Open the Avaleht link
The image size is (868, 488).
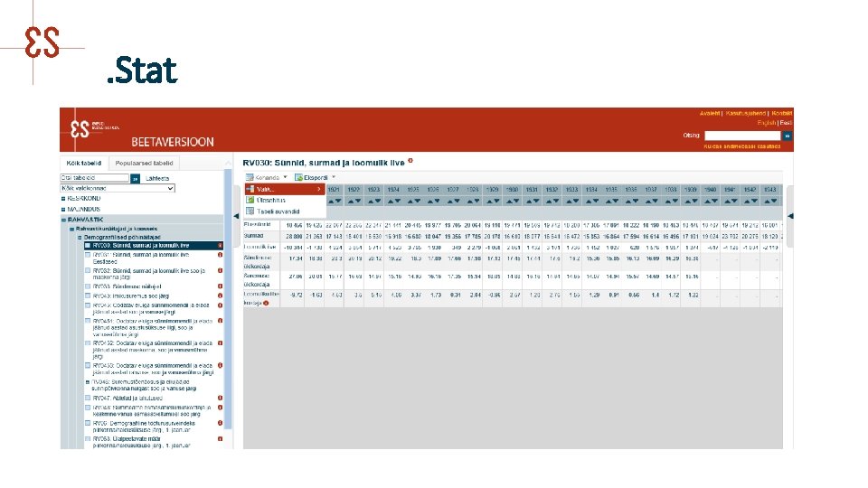709,113
